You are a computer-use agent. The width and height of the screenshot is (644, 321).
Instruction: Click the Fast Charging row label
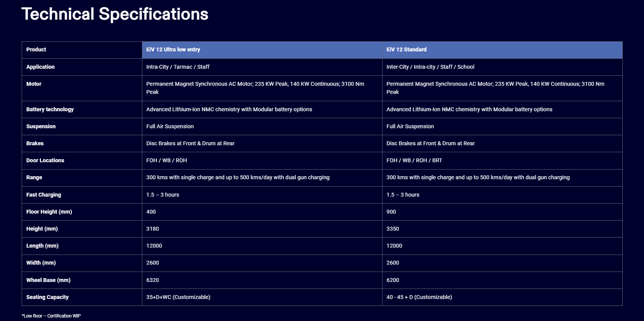[x=44, y=195]
